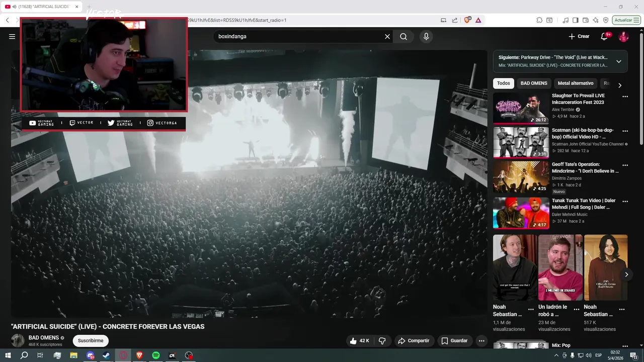Clear the 'boxindanga' search text
644x362 pixels.
(387, 36)
